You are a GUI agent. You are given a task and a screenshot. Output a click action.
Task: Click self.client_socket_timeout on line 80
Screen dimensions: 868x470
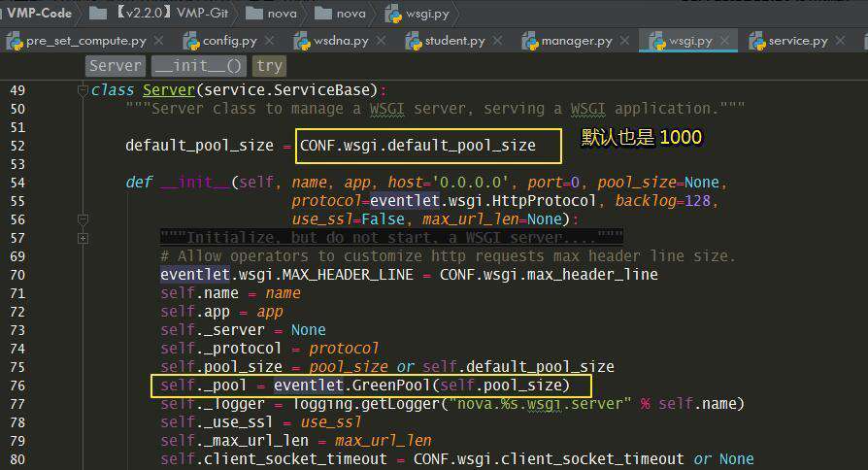pos(274,459)
